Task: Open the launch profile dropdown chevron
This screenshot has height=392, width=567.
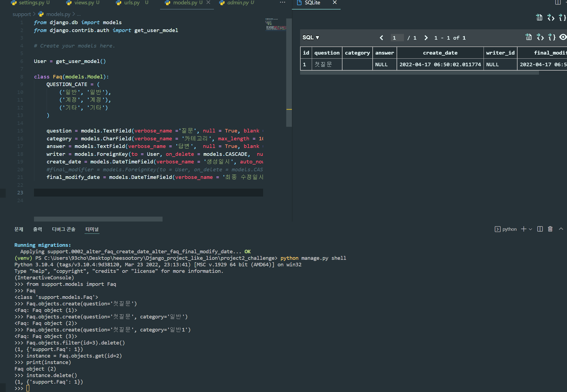Action: pos(530,229)
